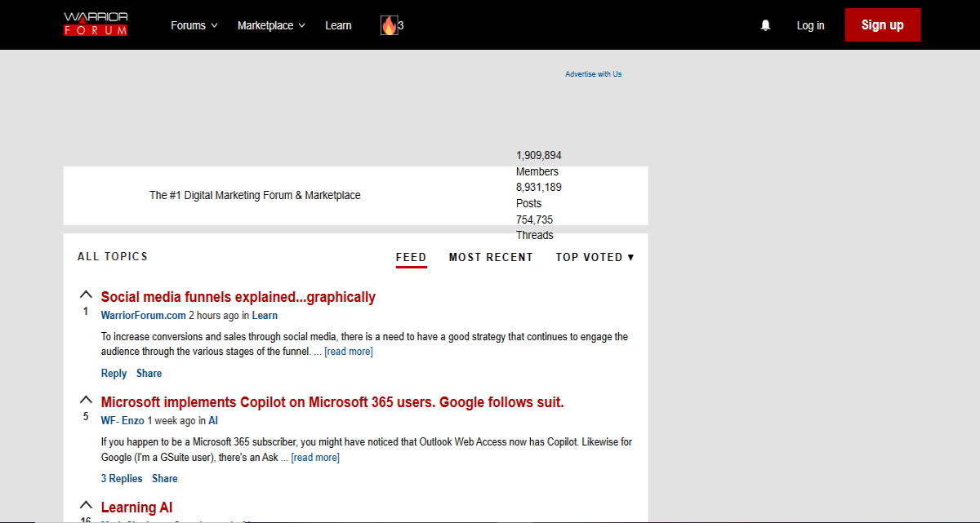
Task: Click the All Topics heading
Action: 113,256
